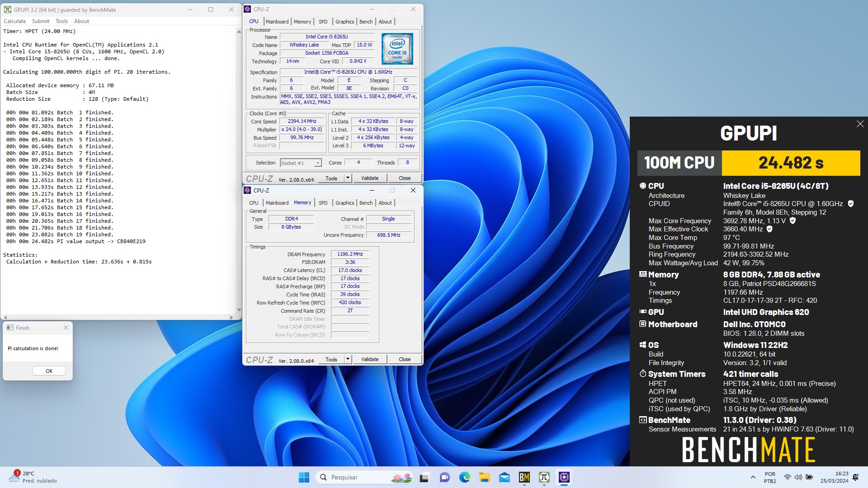The width and height of the screenshot is (868, 488).
Task: Click the System Timers clock icon
Action: click(643, 374)
